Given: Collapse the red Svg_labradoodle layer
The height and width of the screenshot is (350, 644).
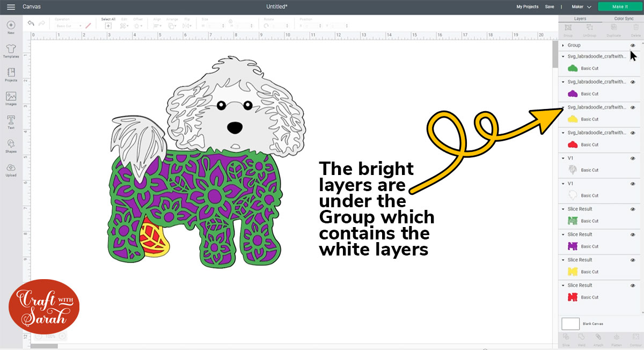Looking at the screenshot, I should 563,133.
